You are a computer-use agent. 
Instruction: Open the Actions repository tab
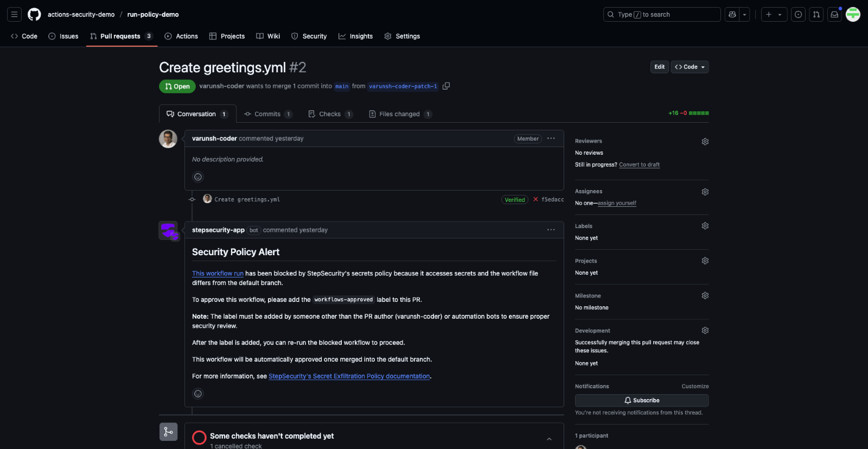(181, 36)
